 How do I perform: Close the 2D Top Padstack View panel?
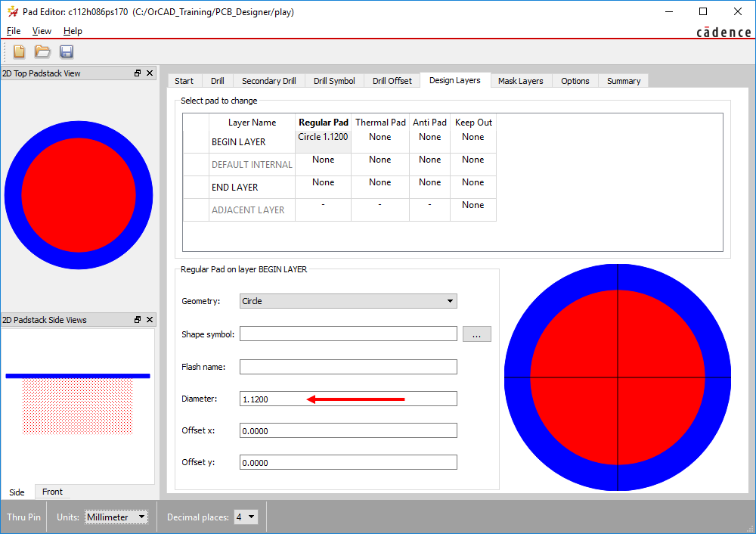tap(150, 73)
